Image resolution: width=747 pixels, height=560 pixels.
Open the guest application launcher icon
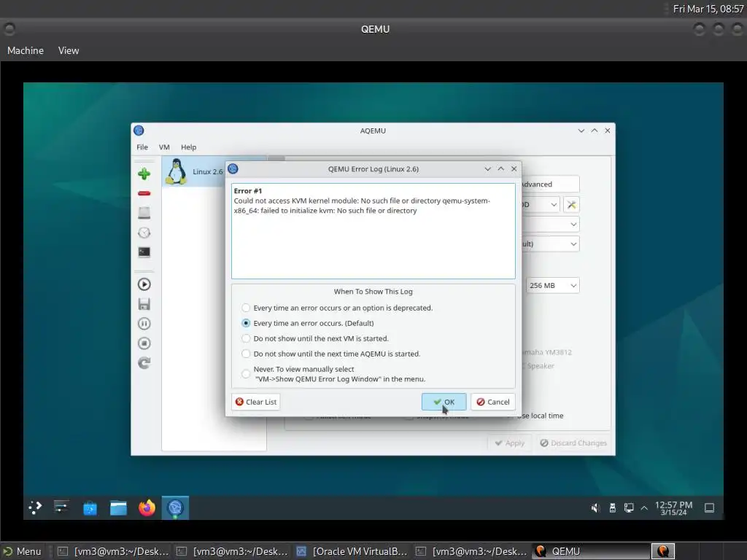point(35,507)
